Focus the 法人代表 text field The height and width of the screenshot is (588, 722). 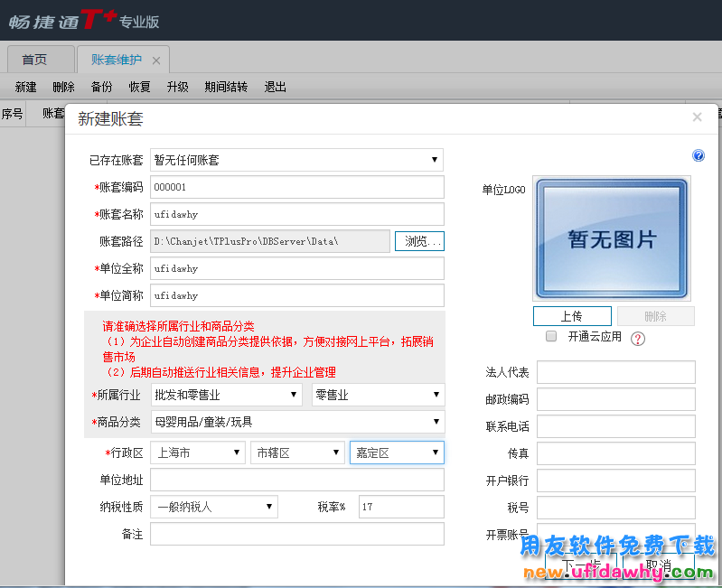pos(615,372)
